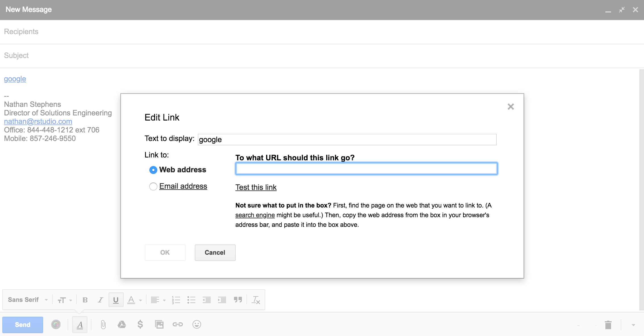
Task: Open more options arrow by trash
Action: [633, 325]
